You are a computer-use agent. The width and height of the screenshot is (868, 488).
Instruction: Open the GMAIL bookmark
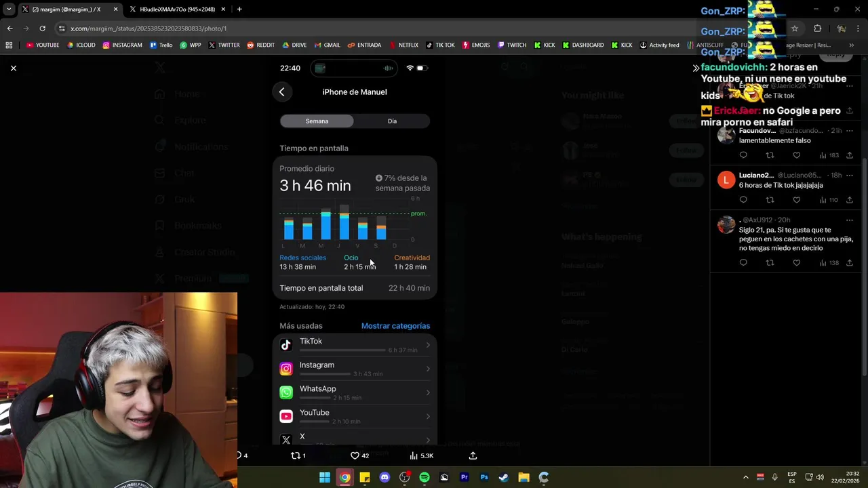(327, 45)
